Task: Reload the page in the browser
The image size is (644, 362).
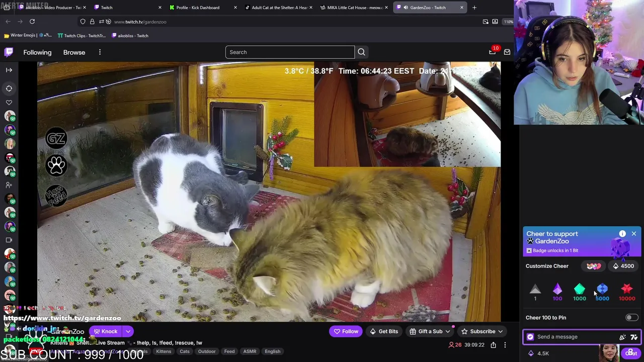Action: 32,22
